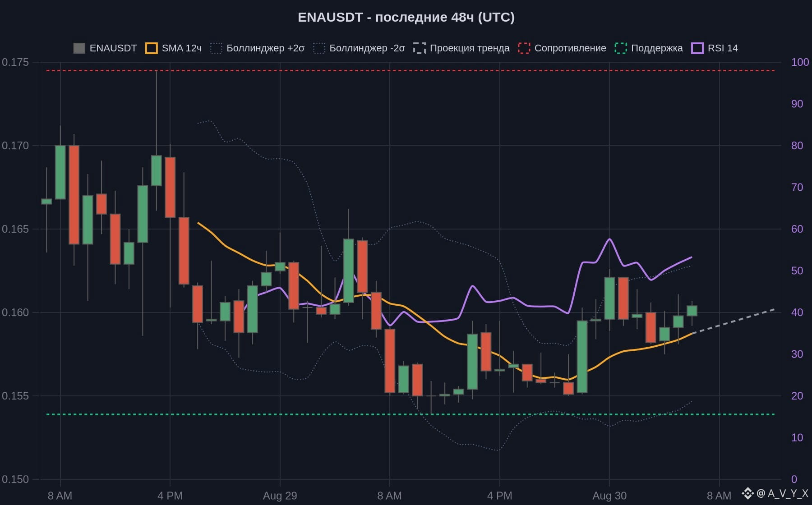The width and height of the screenshot is (812, 505).
Task: Click the 0.150 price axis label
Action: click(x=15, y=479)
